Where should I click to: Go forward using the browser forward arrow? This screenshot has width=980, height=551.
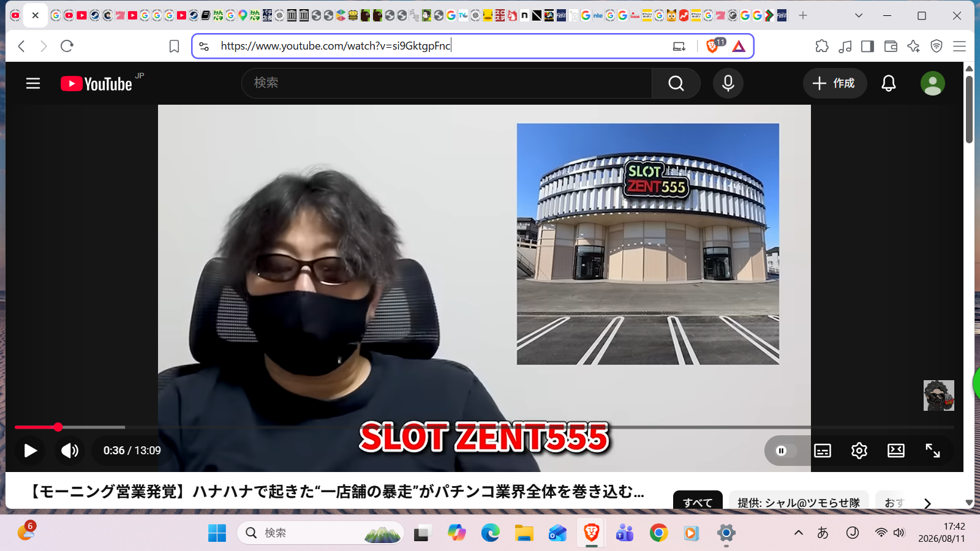coord(43,46)
